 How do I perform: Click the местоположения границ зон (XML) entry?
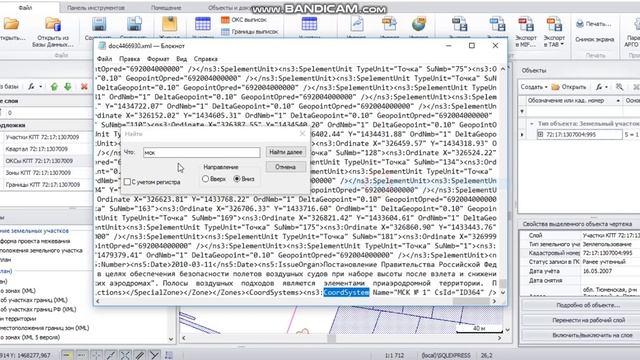44,328
